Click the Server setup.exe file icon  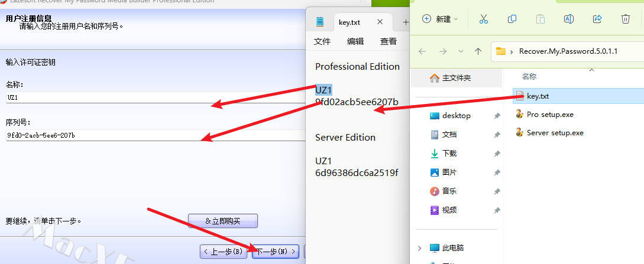(520, 132)
